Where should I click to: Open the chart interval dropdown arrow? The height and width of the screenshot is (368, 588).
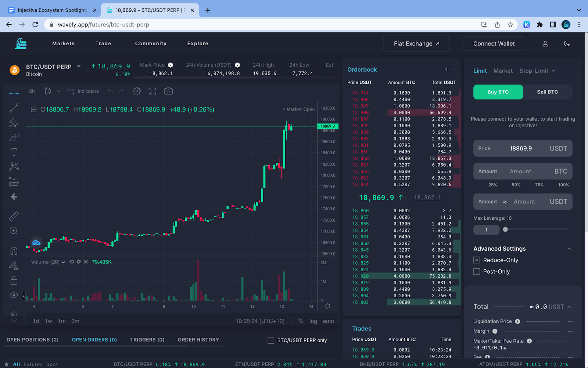tap(59, 91)
